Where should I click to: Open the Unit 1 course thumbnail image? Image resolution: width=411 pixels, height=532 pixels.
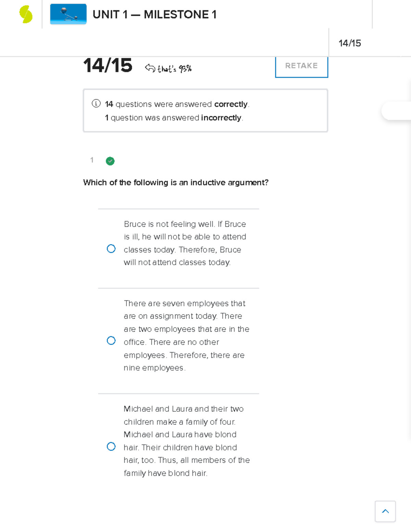[x=68, y=14]
